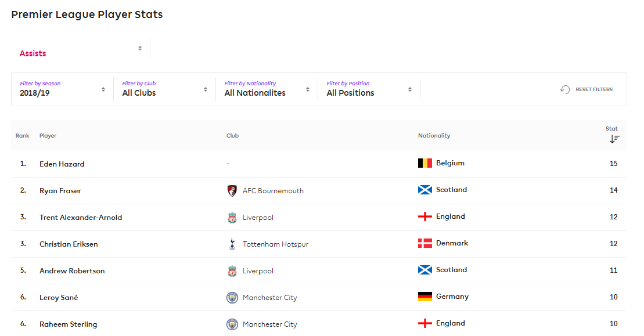Open the Filter by Nationality dropdown
The image size is (644, 336).
267,89
